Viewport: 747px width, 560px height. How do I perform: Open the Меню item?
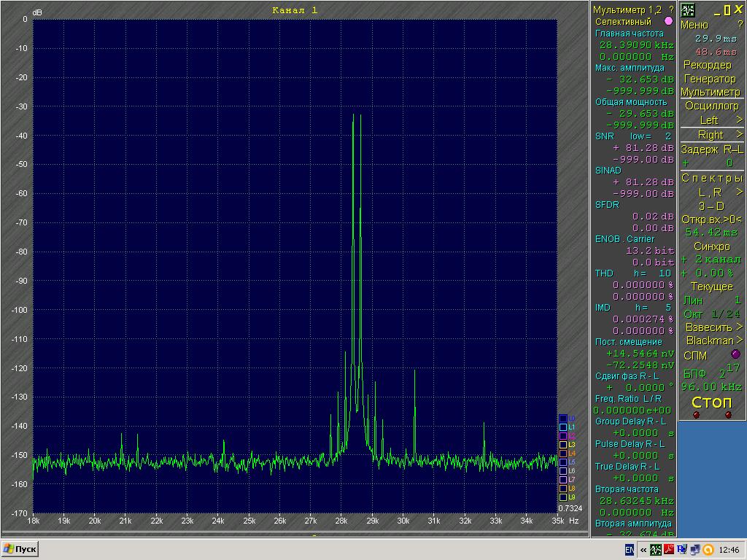tap(694, 25)
